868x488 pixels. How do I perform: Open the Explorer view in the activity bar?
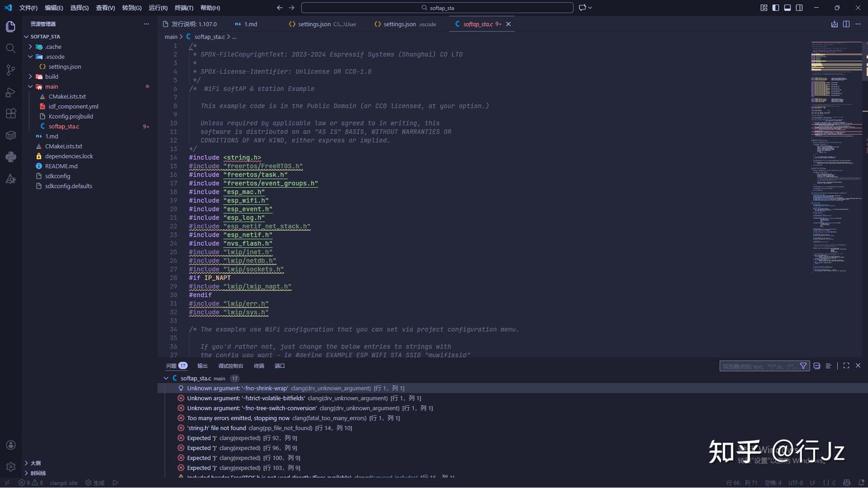10,27
